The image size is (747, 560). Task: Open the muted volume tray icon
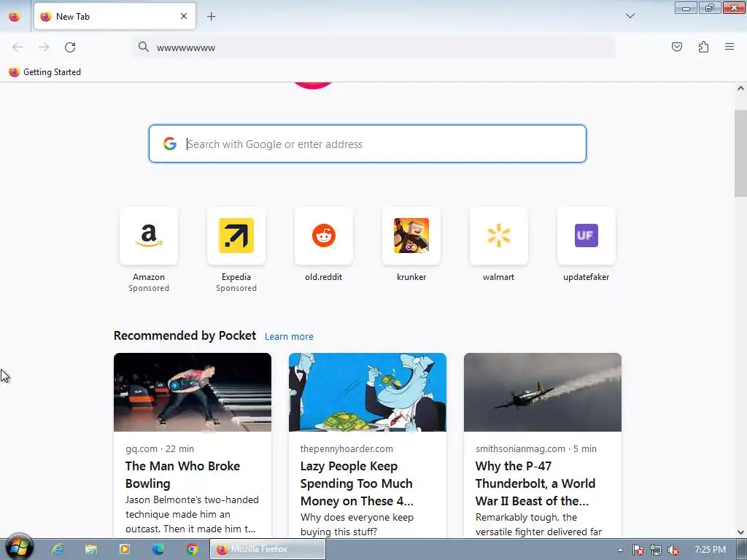point(673,550)
